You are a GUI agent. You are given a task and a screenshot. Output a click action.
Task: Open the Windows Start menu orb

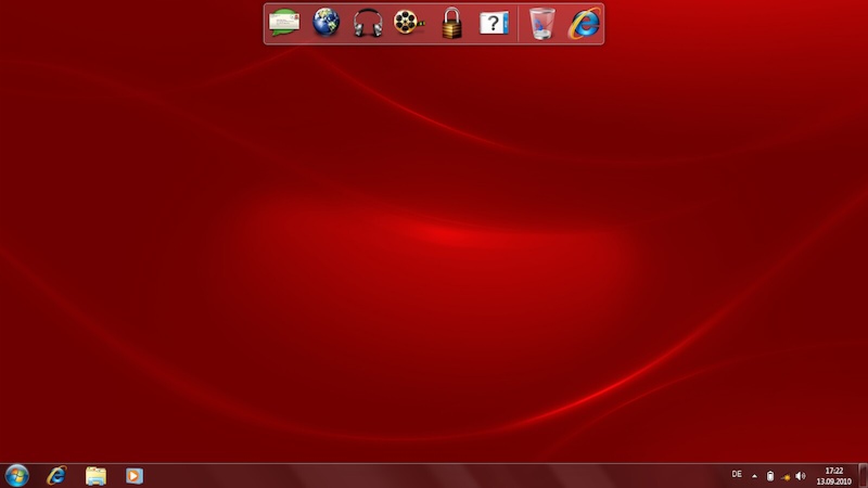click(16, 476)
